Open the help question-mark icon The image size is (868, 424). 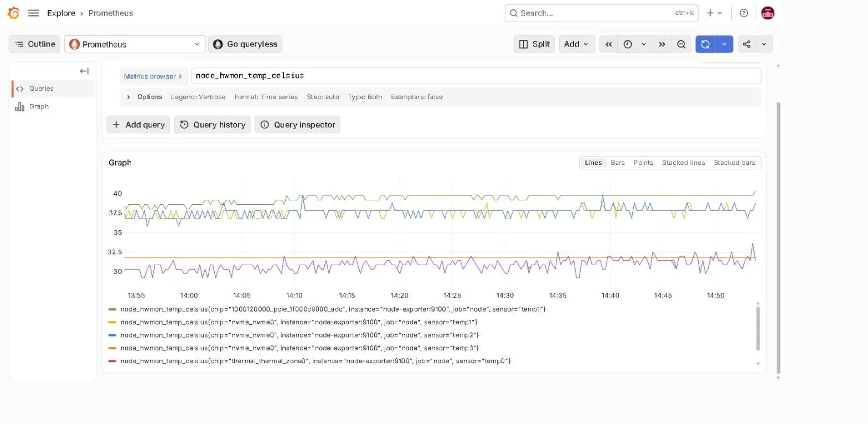tap(744, 13)
